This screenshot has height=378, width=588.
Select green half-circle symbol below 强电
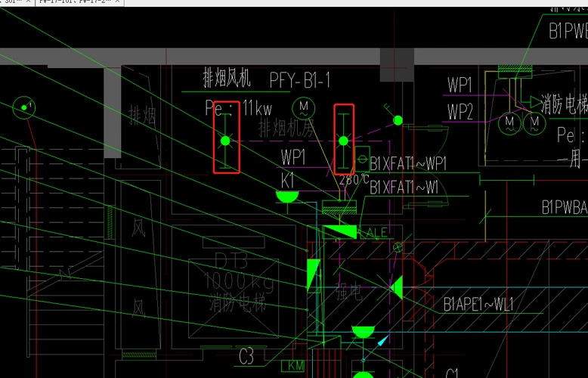(363, 332)
